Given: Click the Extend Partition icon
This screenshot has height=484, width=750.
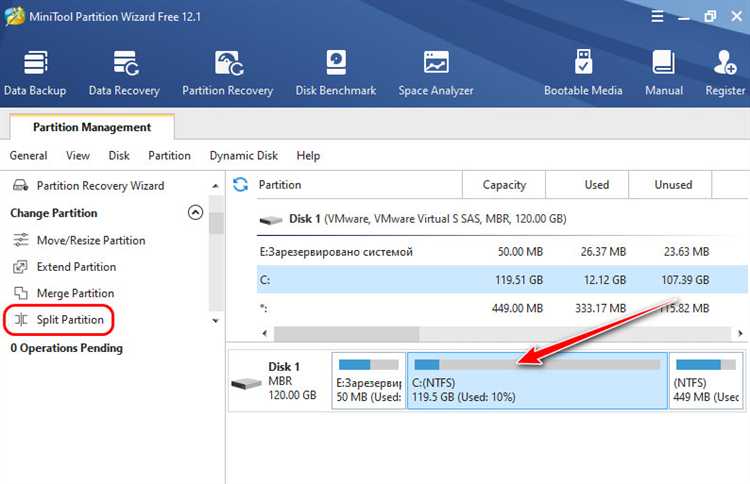Looking at the screenshot, I should point(21,266).
